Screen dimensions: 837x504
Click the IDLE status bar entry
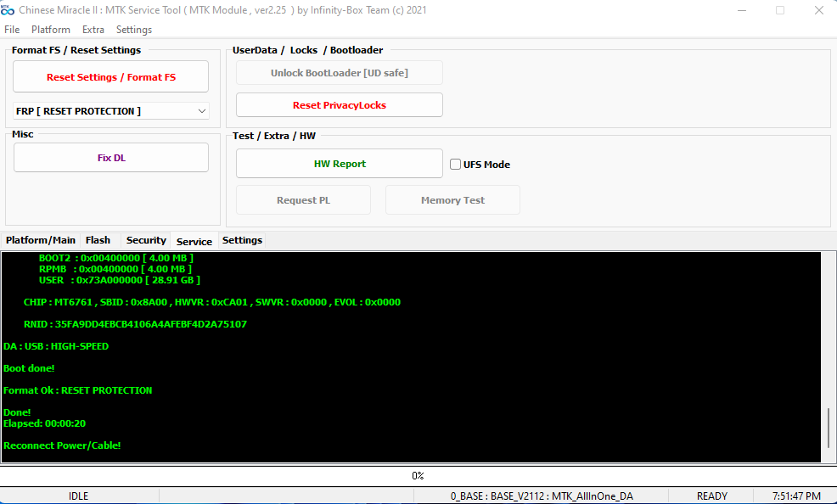pyautogui.click(x=79, y=496)
